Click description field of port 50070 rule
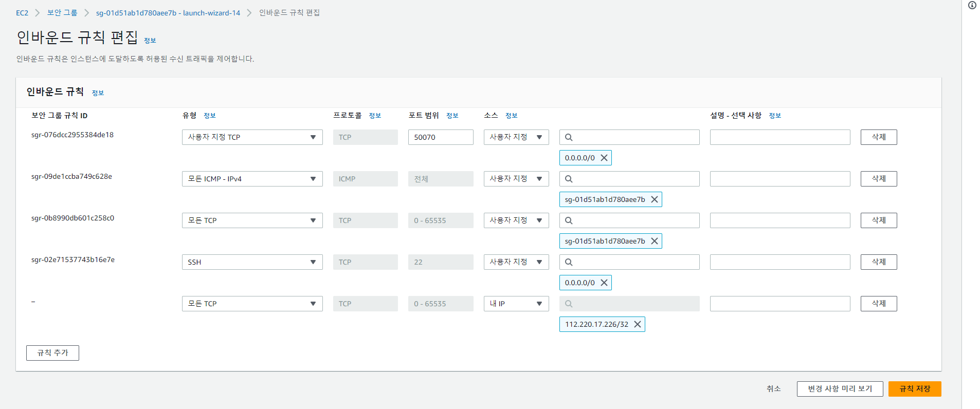The image size is (980, 409). [780, 137]
